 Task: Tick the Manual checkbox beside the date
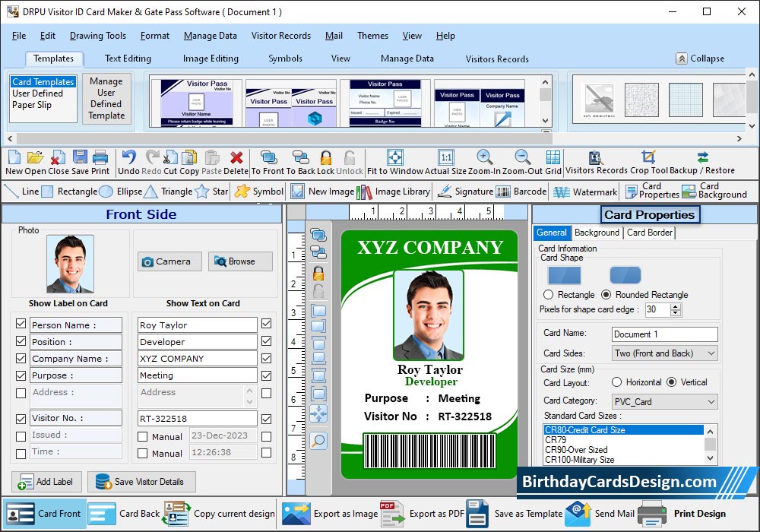(x=143, y=436)
